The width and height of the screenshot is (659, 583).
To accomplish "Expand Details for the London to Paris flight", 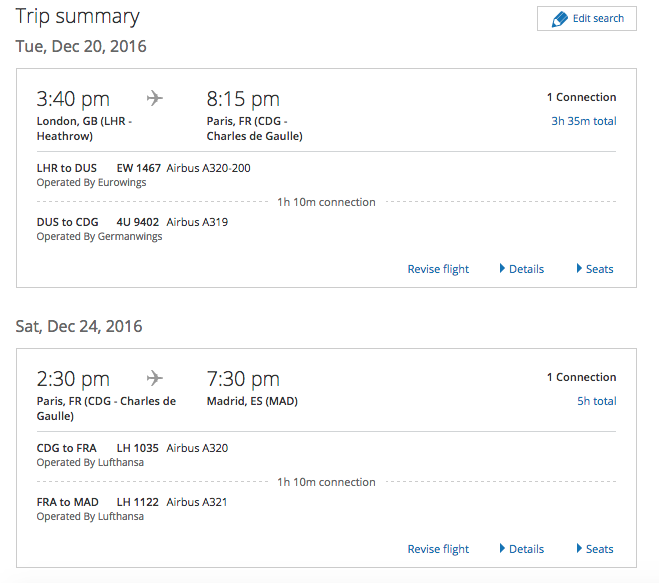I will coord(522,269).
